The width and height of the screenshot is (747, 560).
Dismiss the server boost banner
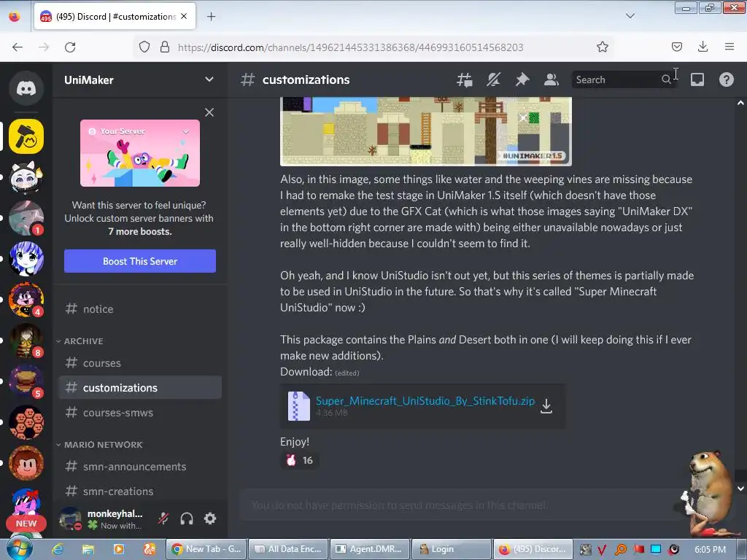[209, 112]
